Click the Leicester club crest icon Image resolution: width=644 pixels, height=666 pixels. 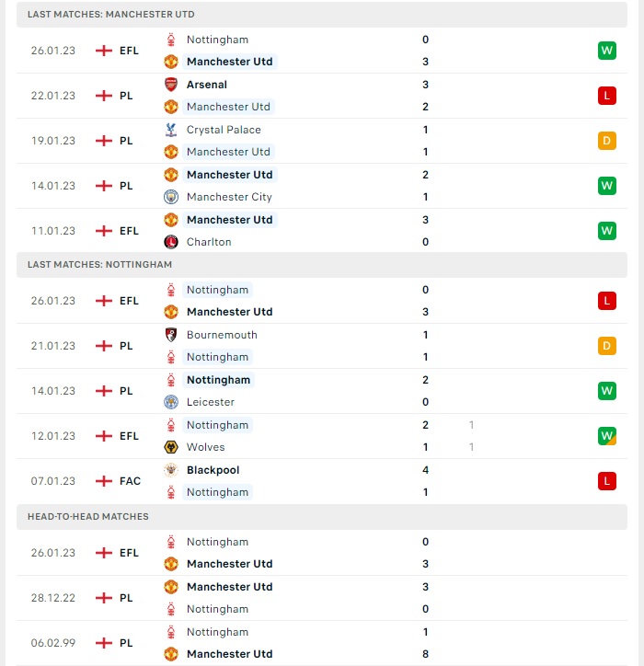tap(171, 402)
